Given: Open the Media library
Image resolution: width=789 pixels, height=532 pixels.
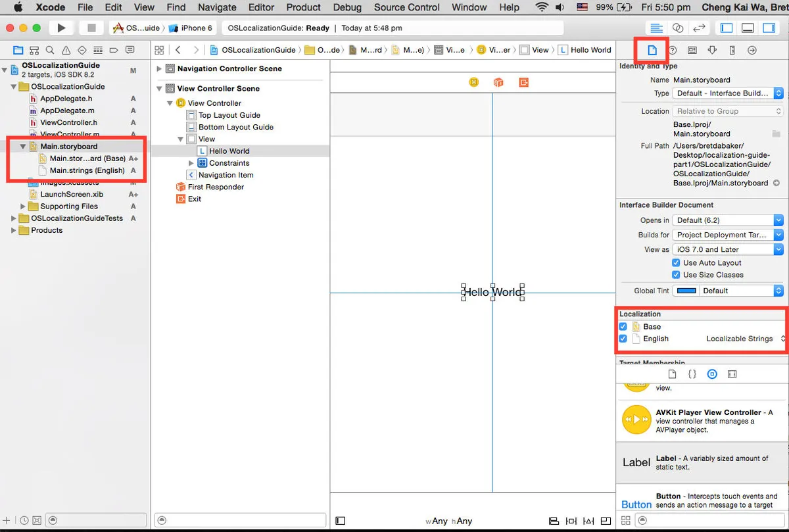Looking at the screenshot, I should click(x=732, y=374).
